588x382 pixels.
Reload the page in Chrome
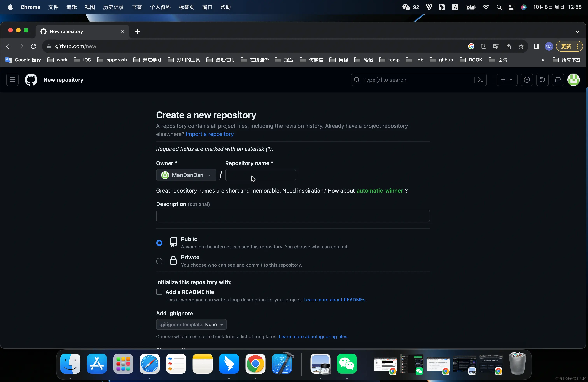(34, 46)
